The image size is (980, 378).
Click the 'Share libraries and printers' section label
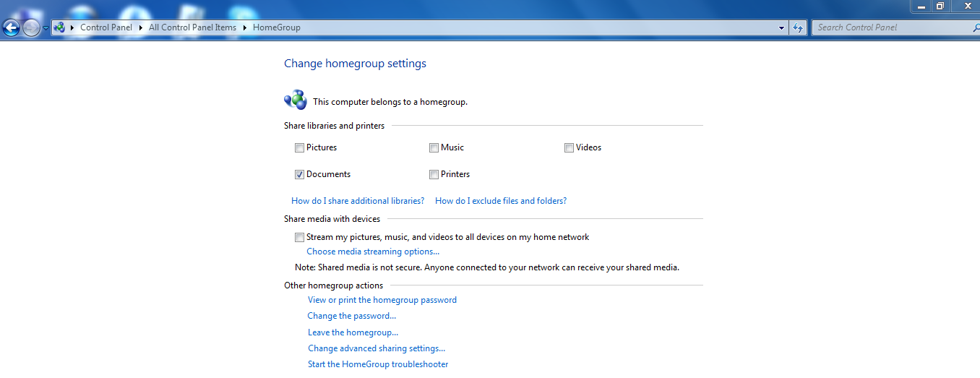[334, 126]
